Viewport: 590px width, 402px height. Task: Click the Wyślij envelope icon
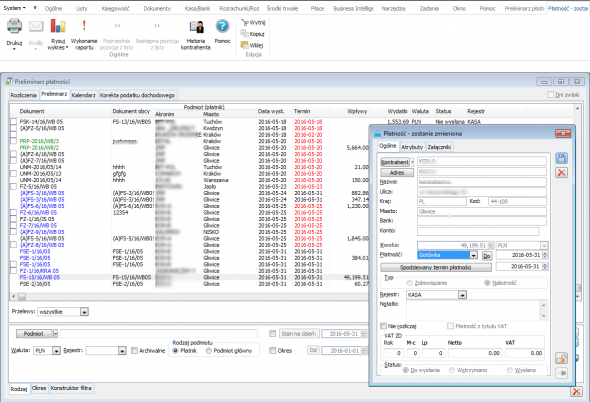(x=36, y=27)
